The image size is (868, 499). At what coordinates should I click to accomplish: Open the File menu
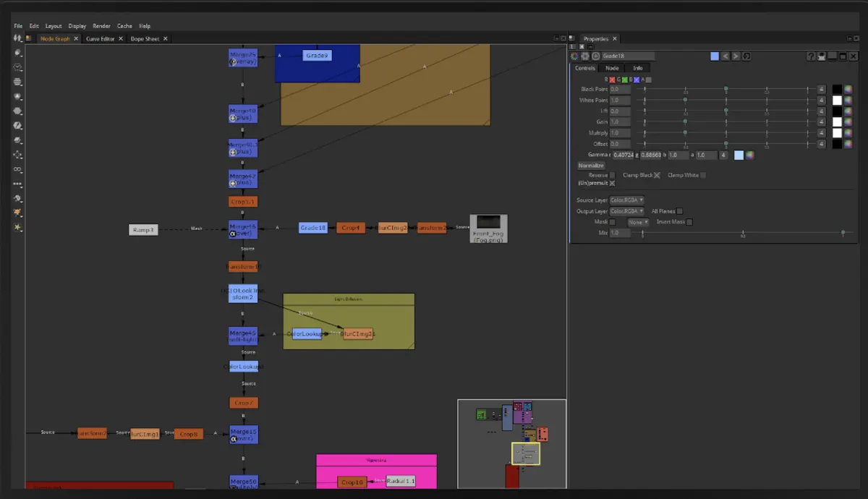tap(18, 26)
